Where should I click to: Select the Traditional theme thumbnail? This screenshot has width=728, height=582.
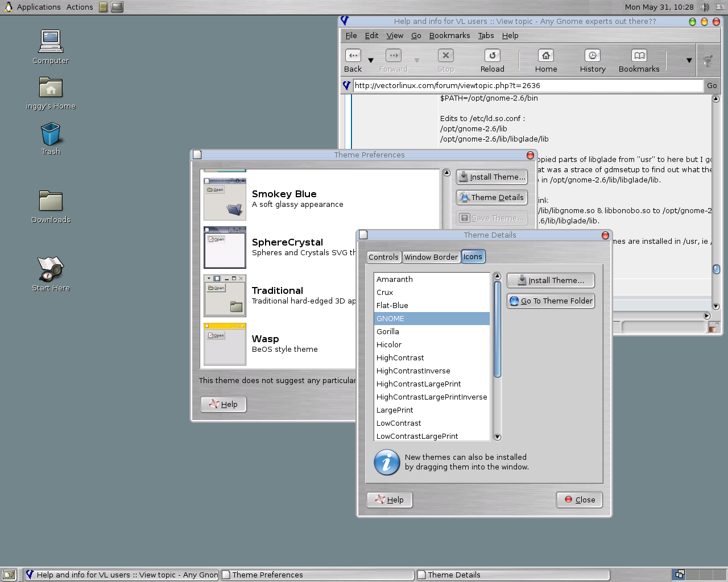click(225, 296)
